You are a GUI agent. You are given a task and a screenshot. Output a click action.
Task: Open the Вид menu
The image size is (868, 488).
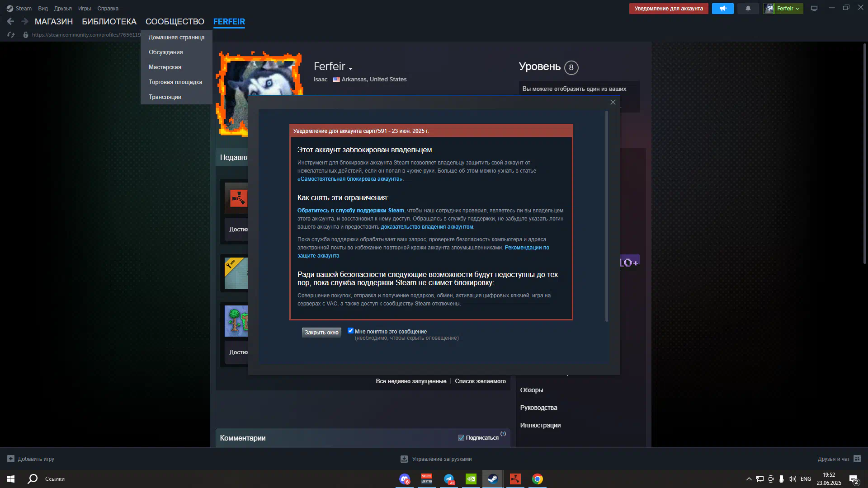click(x=43, y=9)
